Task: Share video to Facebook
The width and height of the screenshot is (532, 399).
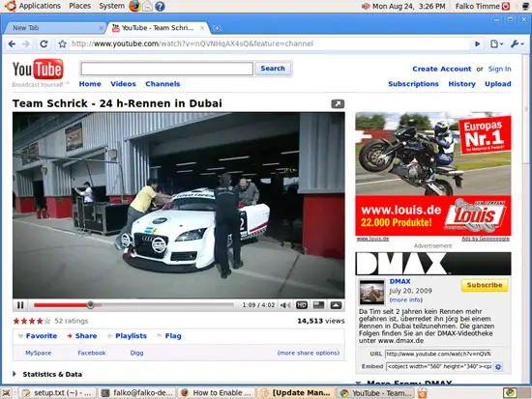Action: coord(92,353)
